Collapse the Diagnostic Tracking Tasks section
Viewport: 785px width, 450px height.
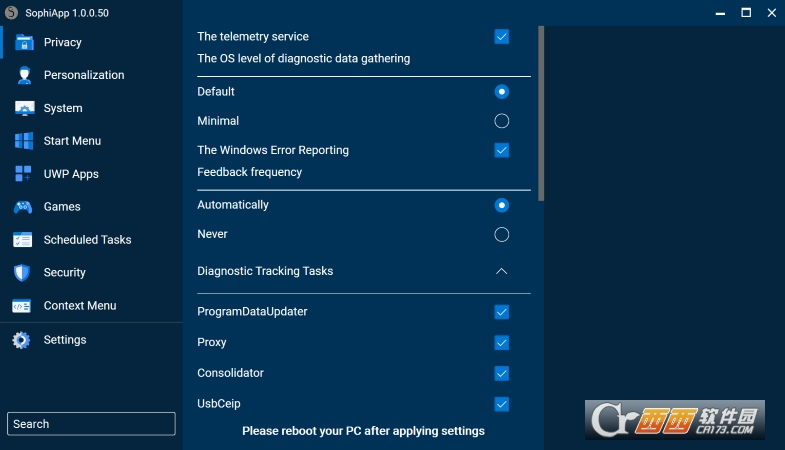click(x=502, y=271)
